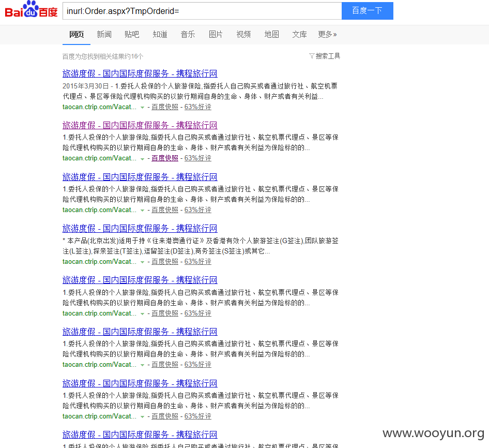Click 63%好评 rating of third result
Viewport: 489px width, 448px height.
(198, 210)
